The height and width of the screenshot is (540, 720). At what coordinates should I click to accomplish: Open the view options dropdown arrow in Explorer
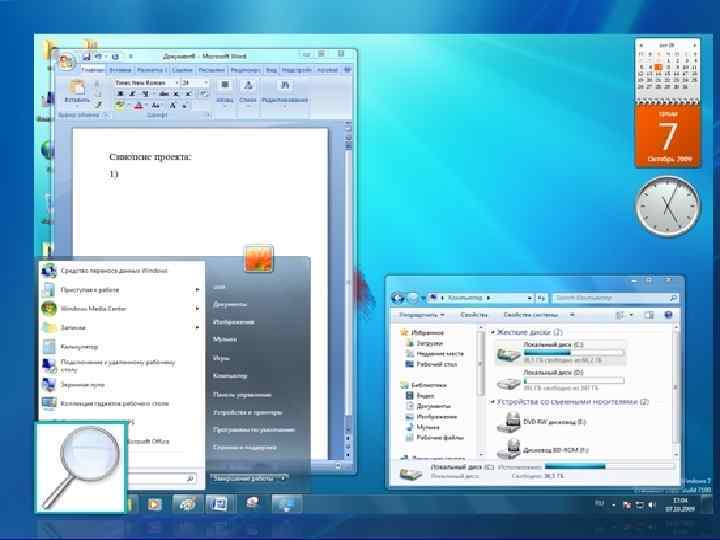point(631,315)
